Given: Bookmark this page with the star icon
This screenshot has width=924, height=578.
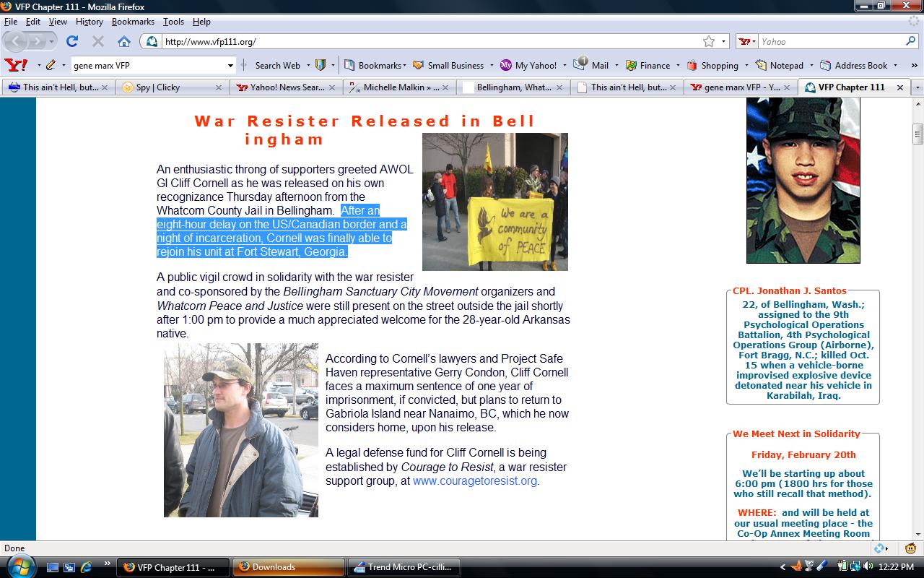Looking at the screenshot, I should click(x=709, y=41).
